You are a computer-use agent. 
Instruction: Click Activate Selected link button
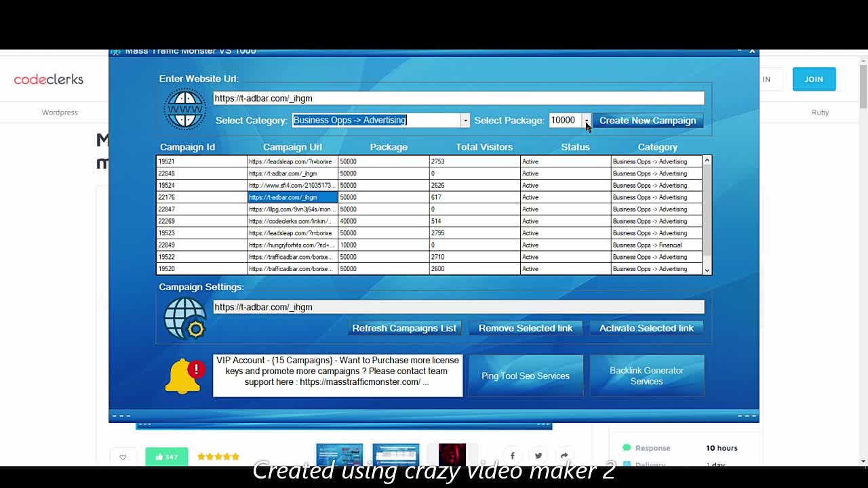point(646,328)
